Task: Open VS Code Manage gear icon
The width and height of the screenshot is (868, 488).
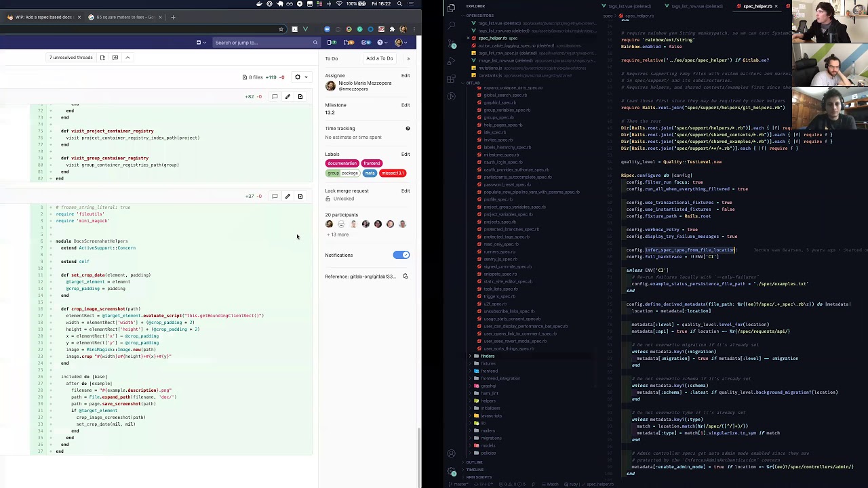Action: click(452, 471)
